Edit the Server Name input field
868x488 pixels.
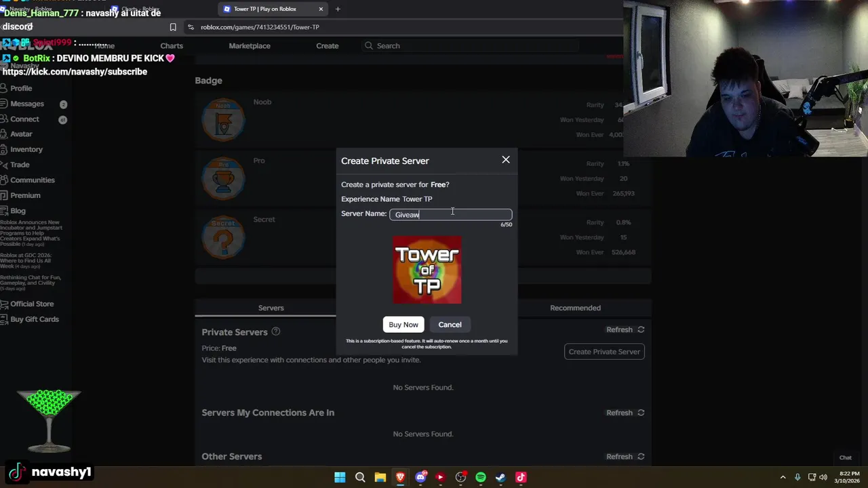[x=451, y=214]
